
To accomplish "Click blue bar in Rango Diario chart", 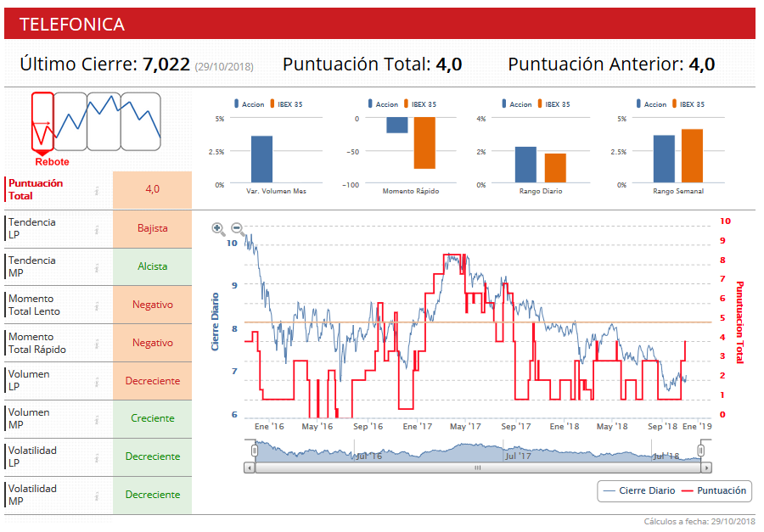I will 525,165.
